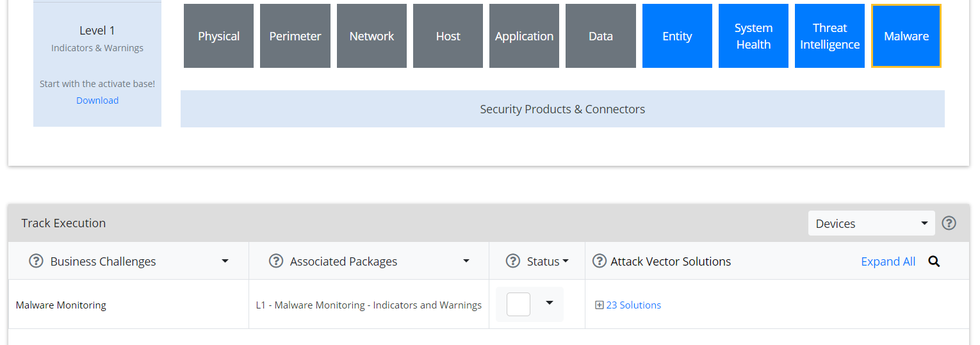Screen dimensions: 980x345
Task: Click the Download link
Action: [x=97, y=100]
